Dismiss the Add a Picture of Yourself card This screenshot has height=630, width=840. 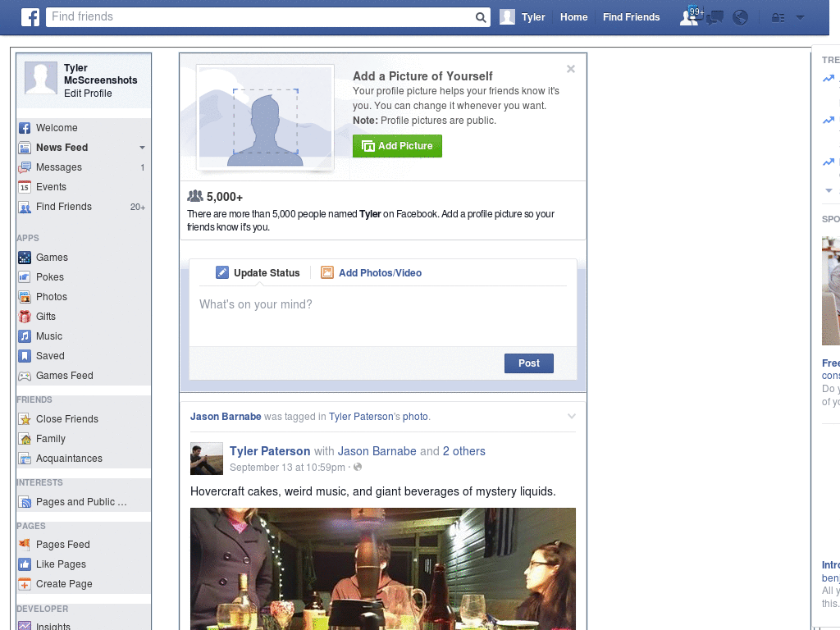coord(571,69)
